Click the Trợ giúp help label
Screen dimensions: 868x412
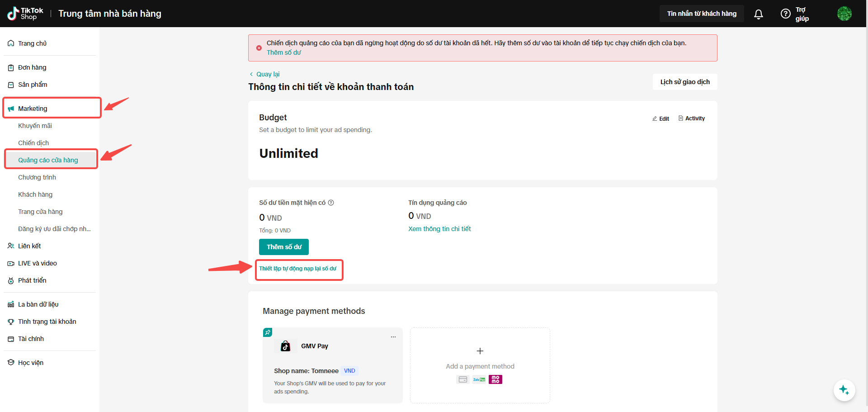click(x=802, y=14)
